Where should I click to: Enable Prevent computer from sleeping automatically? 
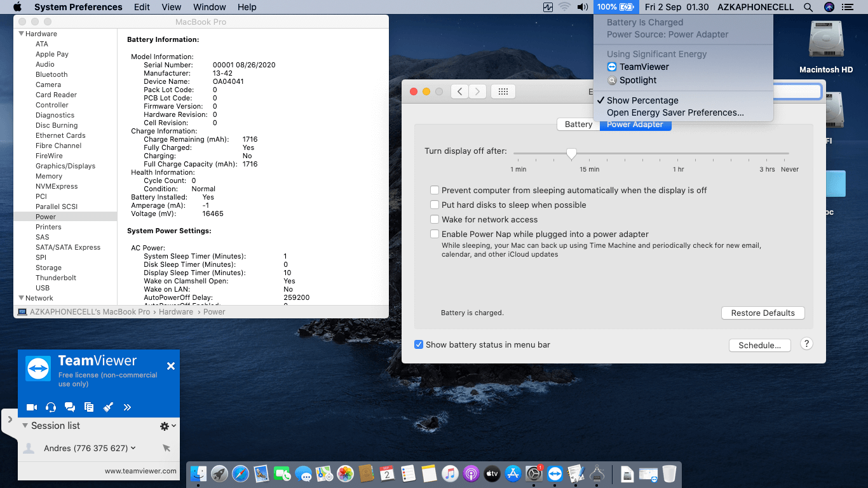[x=435, y=190]
